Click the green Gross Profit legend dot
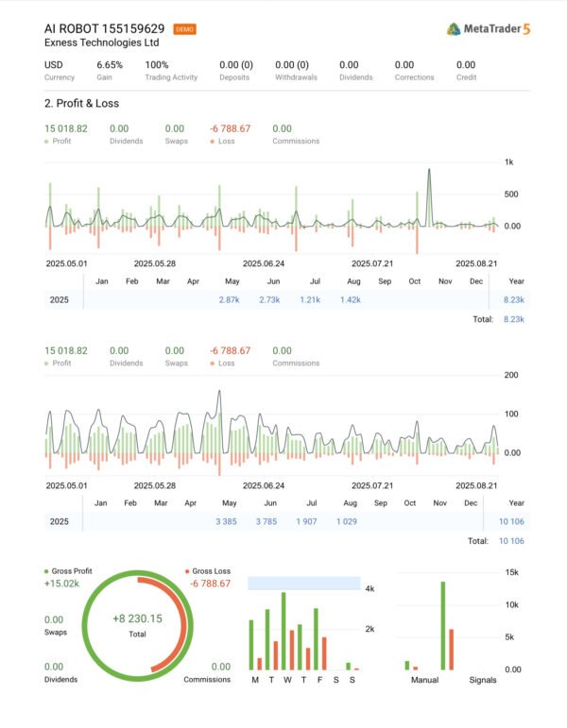 pos(46,572)
